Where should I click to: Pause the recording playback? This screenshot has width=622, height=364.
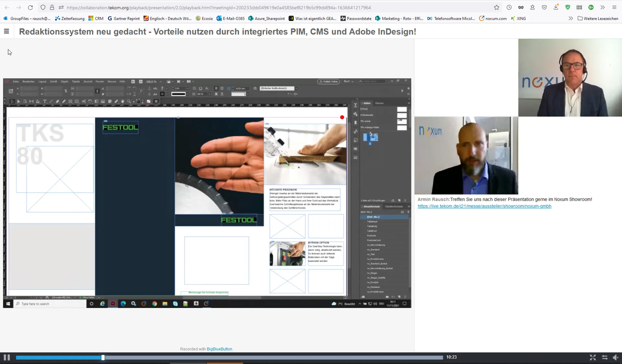(7, 357)
